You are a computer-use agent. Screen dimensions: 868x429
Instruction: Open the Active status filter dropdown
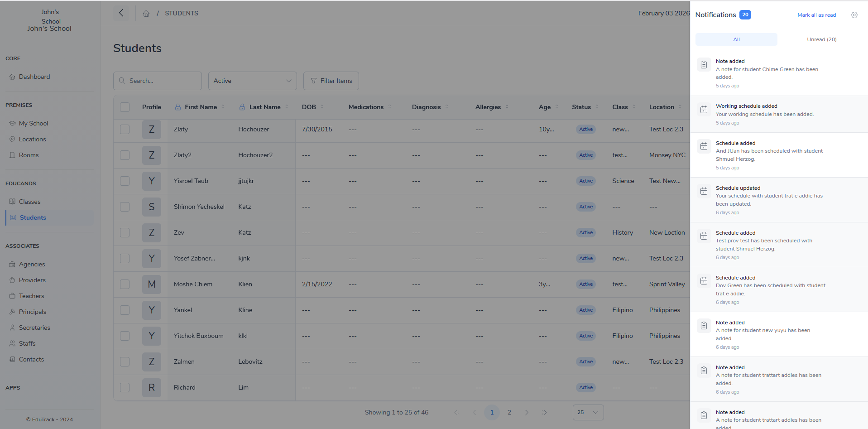coord(252,81)
